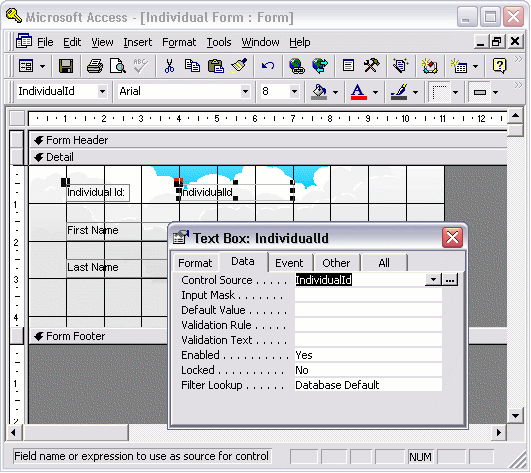Open the Toolbox hammer and wrench icon
This screenshot has height=473, width=531.
click(x=371, y=66)
